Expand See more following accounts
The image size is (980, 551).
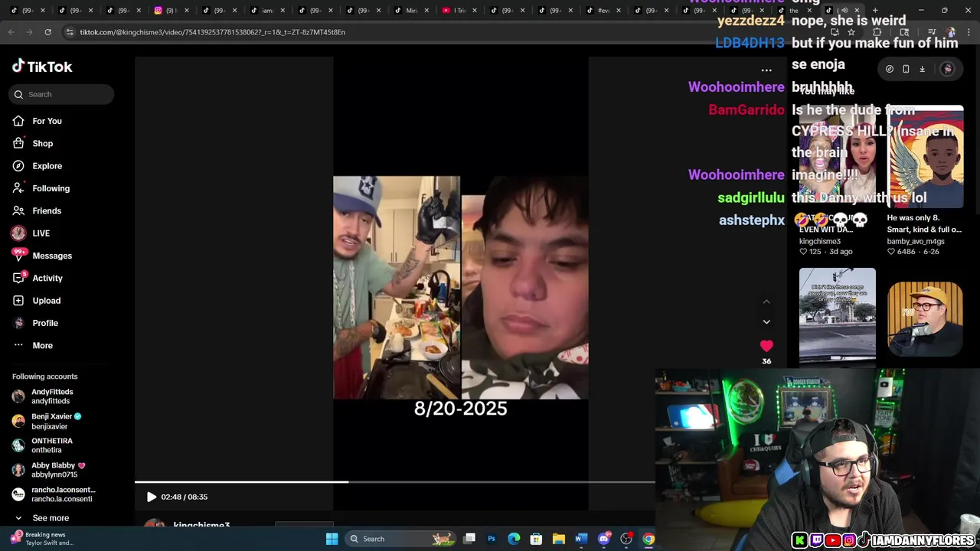[43, 518]
